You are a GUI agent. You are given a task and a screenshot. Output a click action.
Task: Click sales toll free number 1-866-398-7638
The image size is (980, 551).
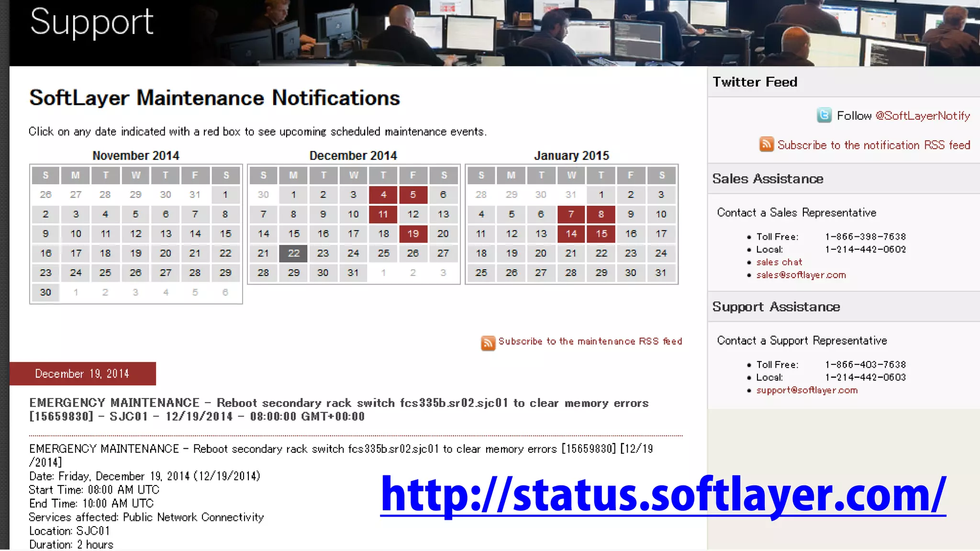[865, 237]
